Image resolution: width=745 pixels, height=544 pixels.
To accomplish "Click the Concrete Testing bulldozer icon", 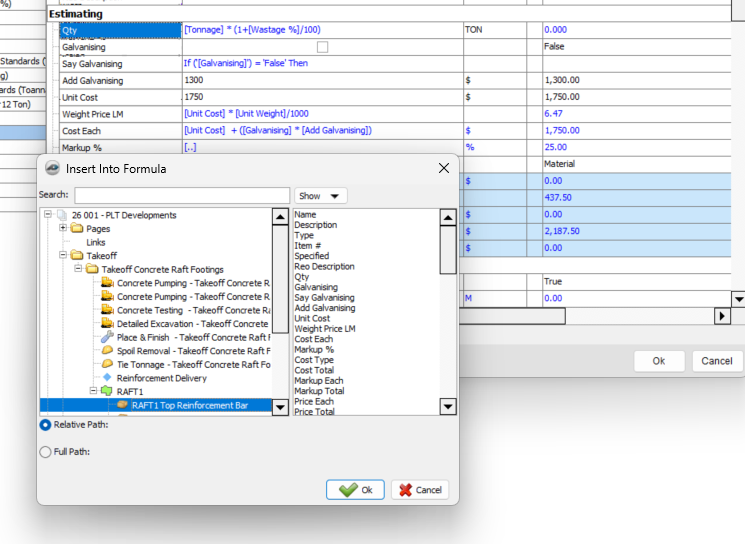I will 107,310.
